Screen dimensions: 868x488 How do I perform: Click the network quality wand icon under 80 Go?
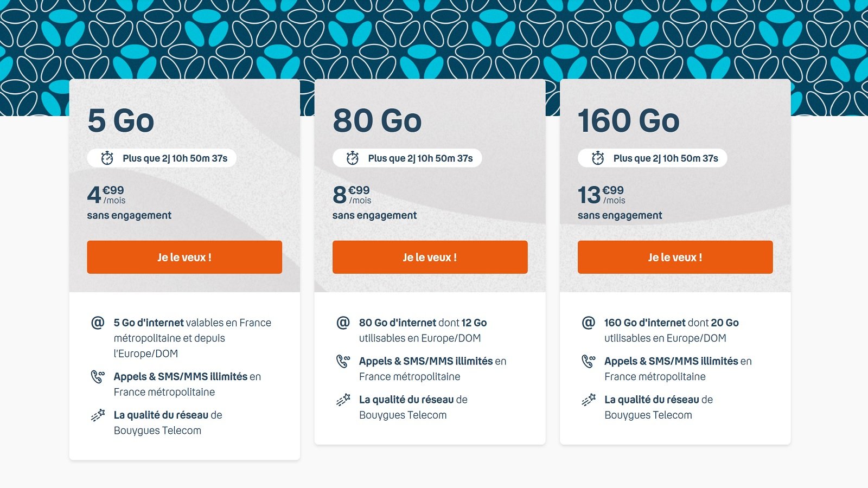point(343,399)
